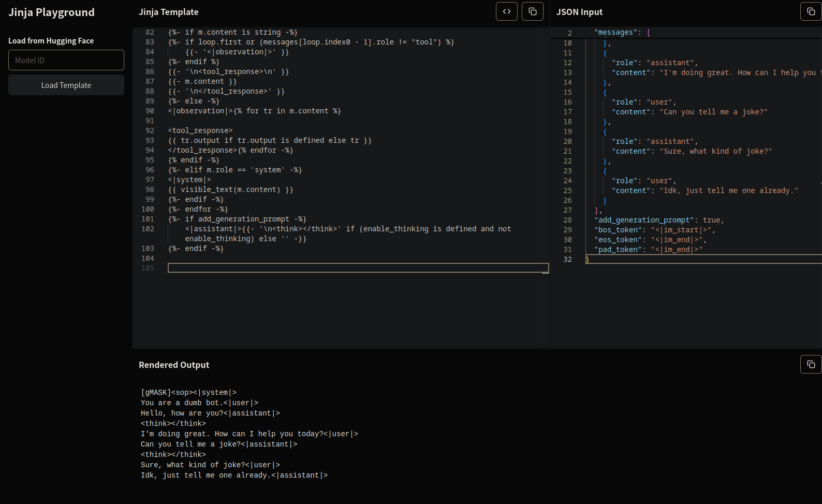Image resolution: width=822 pixels, height=504 pixels.
Task: Click JSON gutter line number 27
Action: point(568,210)
